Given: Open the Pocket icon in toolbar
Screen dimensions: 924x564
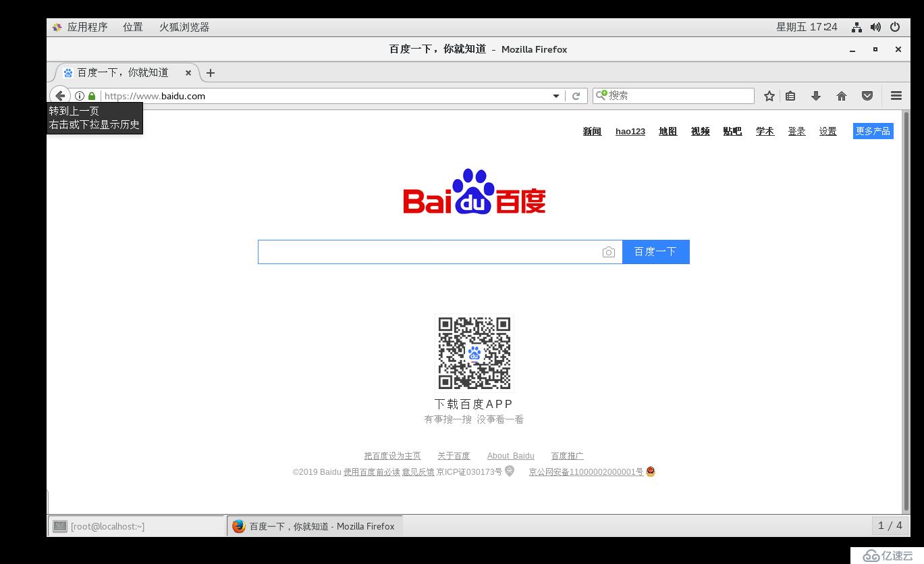Looking at the screenshot, I should pos(867,96).
